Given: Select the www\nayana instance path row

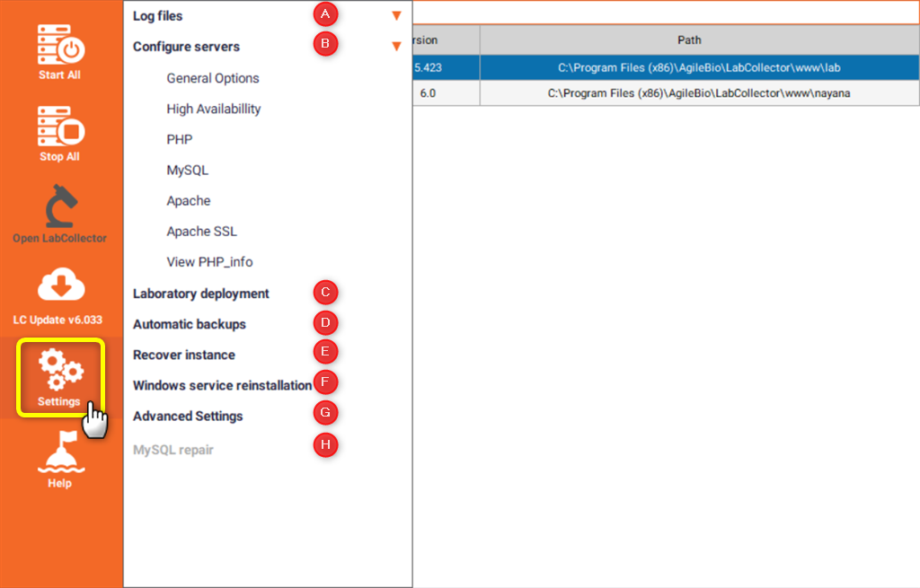Looking at the screenshot, I should point(699,93).
